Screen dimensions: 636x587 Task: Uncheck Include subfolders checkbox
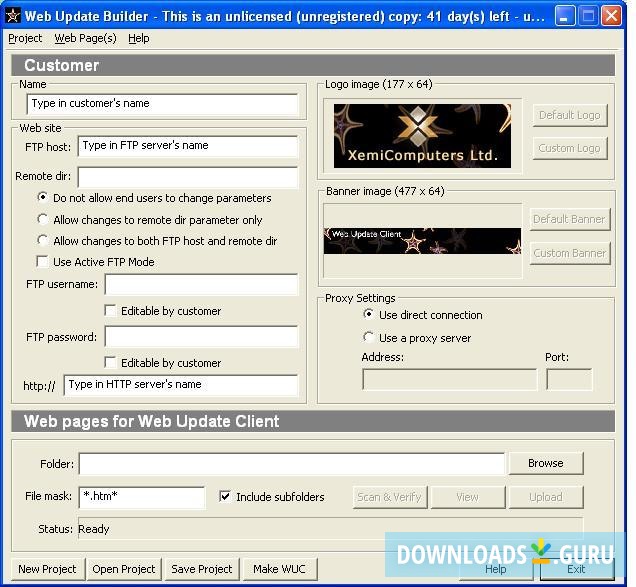tap(225, 497)
